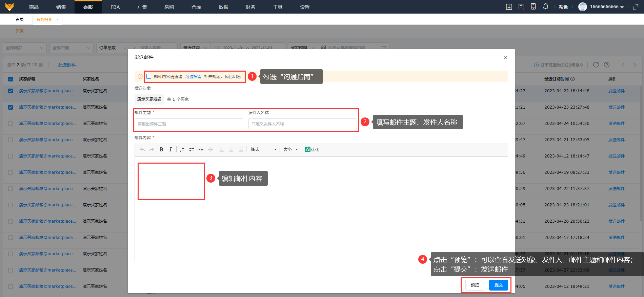644x297 pixels.
Task: Click the redo arrow in the email editor
Action: [152, 149]
